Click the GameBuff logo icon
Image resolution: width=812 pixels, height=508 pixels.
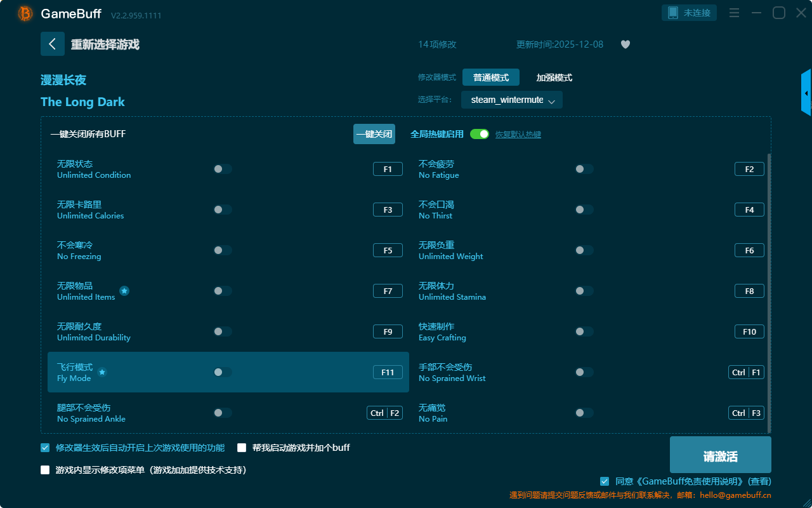[x=25, y=13]
